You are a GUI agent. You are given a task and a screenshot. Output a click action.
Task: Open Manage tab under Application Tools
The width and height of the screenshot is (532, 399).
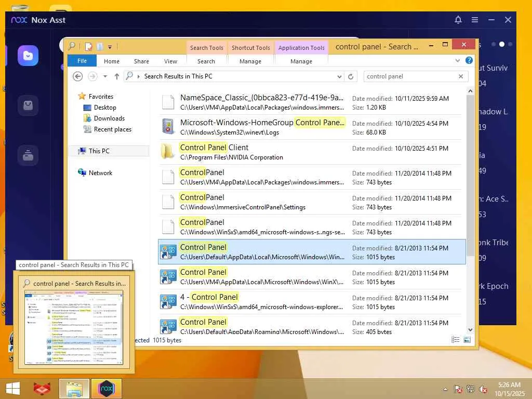pos(301,61)
